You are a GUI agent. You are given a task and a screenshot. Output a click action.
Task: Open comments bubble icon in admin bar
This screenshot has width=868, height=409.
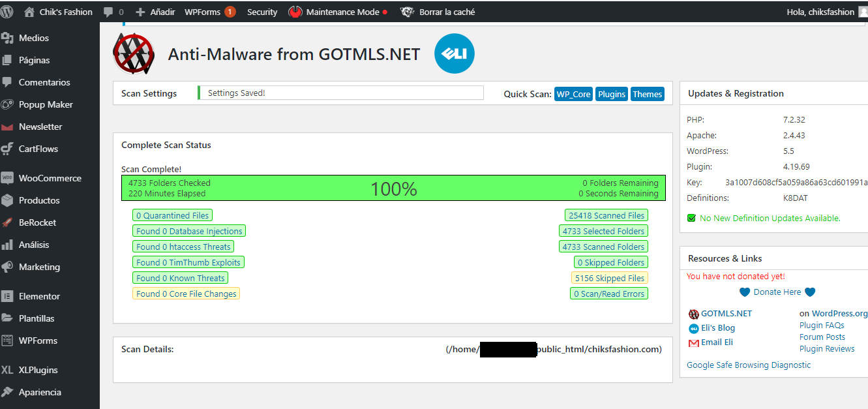(108, 12)
